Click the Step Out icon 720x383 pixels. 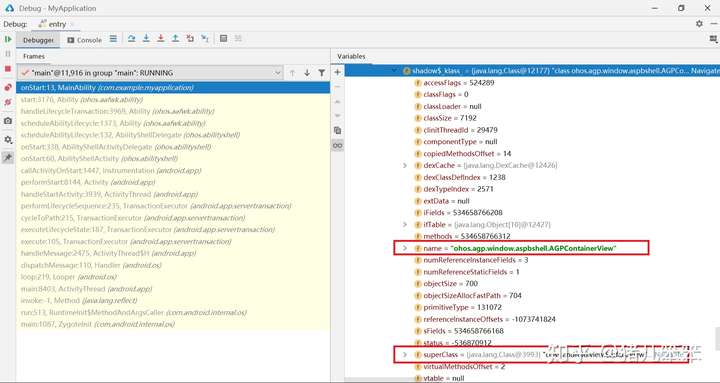(x=175, y=39)
